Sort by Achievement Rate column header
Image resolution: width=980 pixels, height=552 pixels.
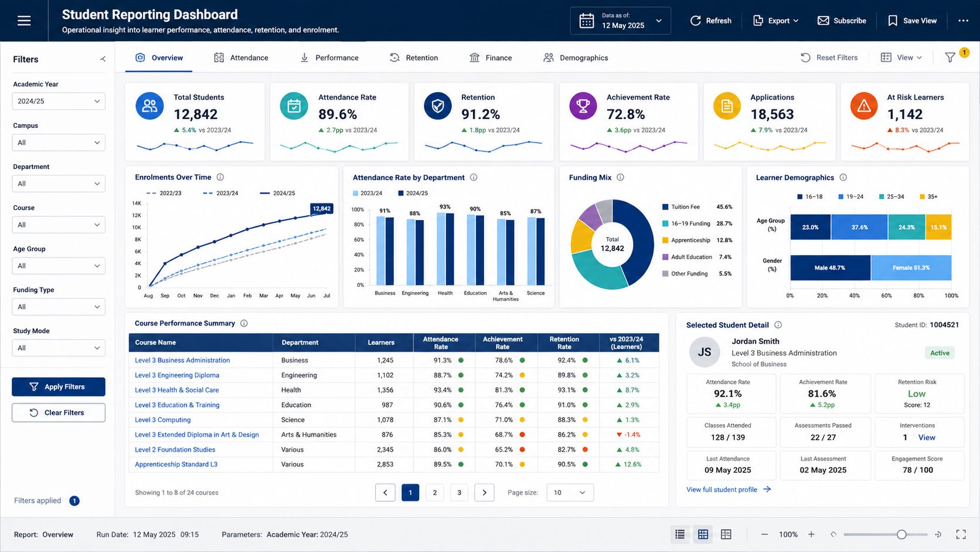502,343
